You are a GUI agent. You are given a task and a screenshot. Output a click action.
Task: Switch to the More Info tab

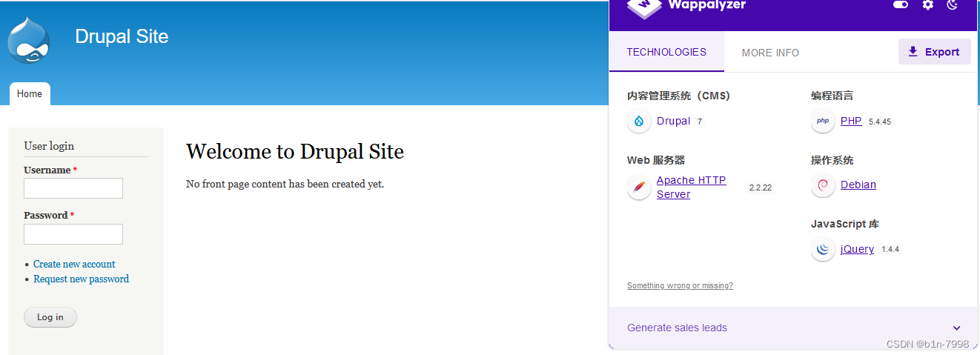pyautogui.click(x=770, y=53)
